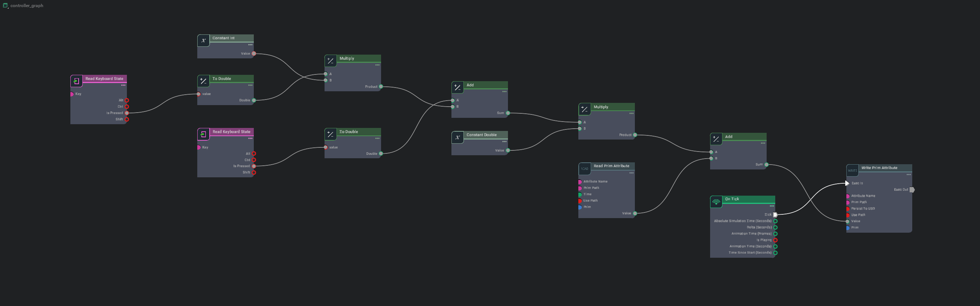This screenshot has height=306, width=980.
Task: Click the icon of the Add node above On Tick
Action: pos(716,139)
